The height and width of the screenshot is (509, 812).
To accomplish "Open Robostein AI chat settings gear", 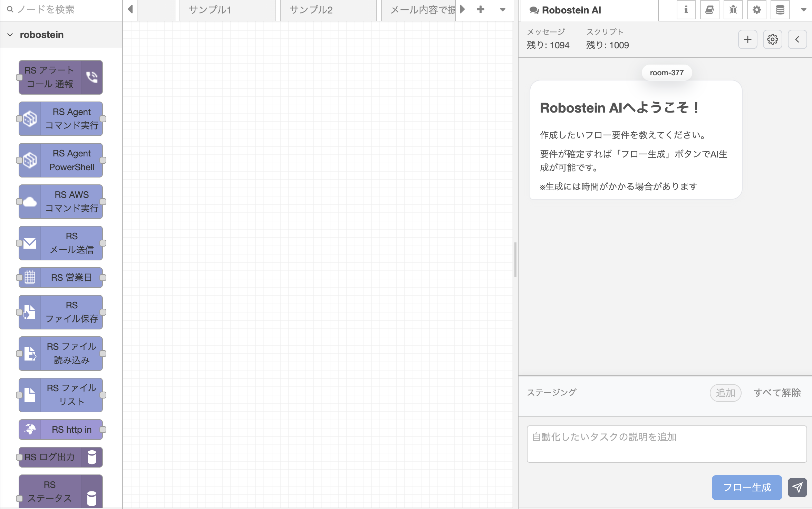I will coord(772,39).
